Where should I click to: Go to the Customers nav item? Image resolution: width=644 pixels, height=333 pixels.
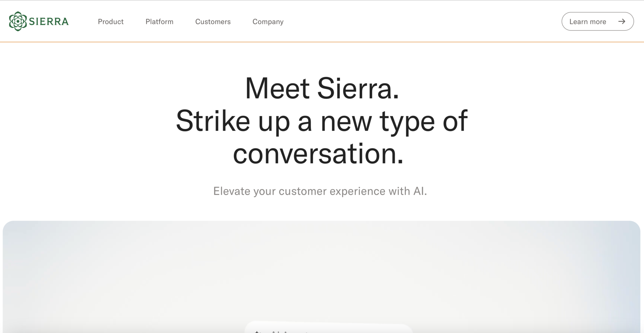coord(213,22)
